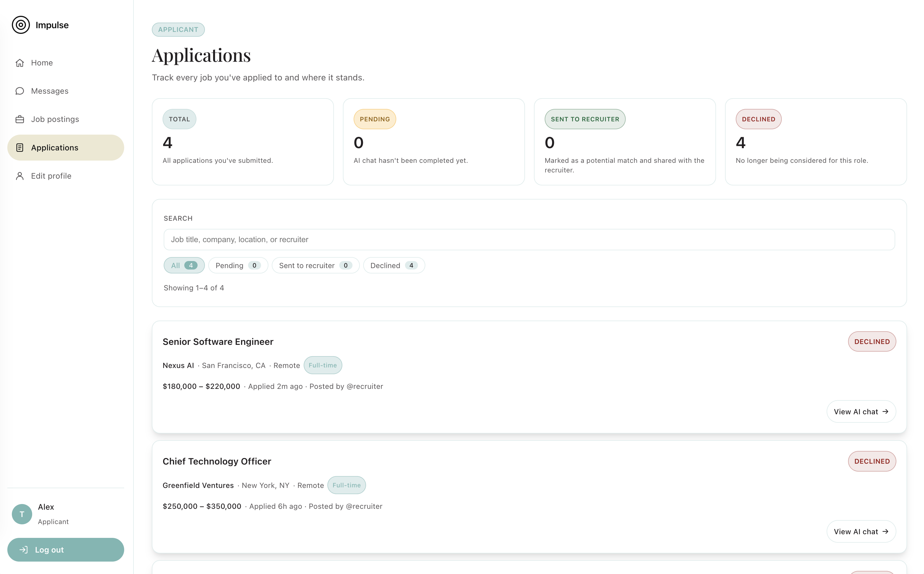
Task: Open the Senior Software Engineer application title
Action: click(218, 342)
